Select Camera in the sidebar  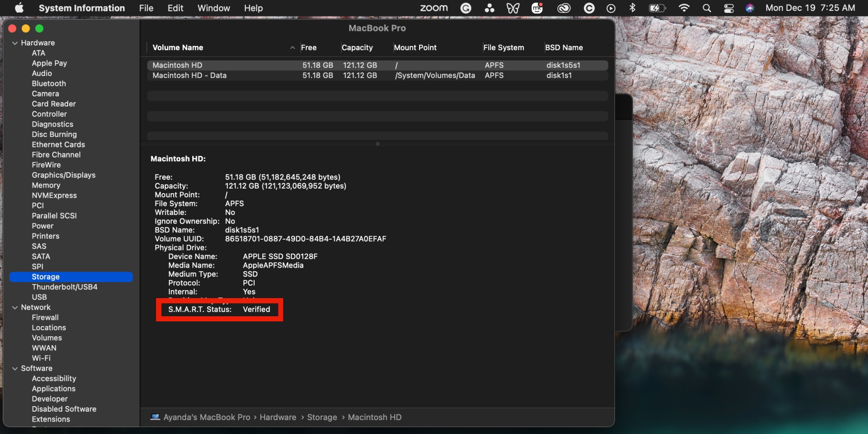coord(45,94)
